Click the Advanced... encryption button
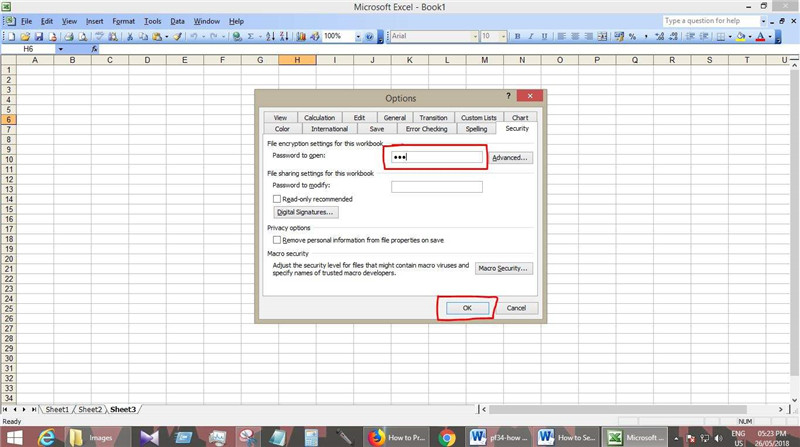This screenshot has width=800, height=447. point(510,158)
